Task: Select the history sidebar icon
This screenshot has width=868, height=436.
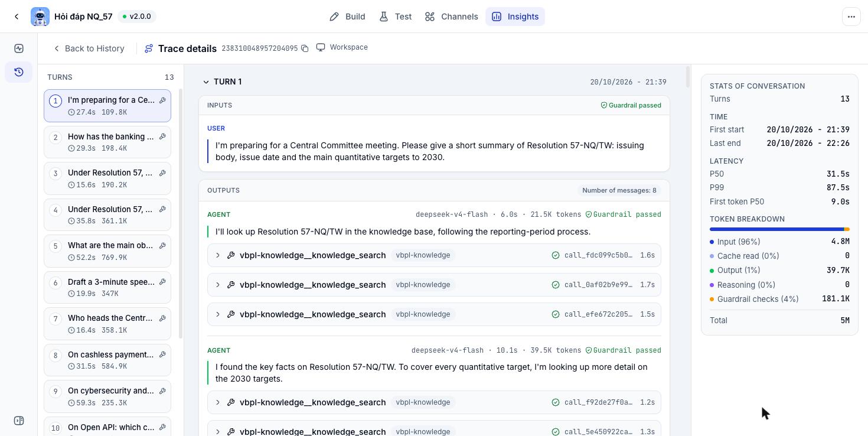Action: point(19,72)
